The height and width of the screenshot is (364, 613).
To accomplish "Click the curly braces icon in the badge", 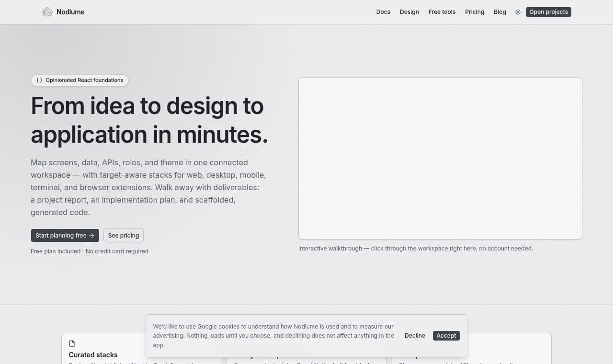I will pos(39,80).
